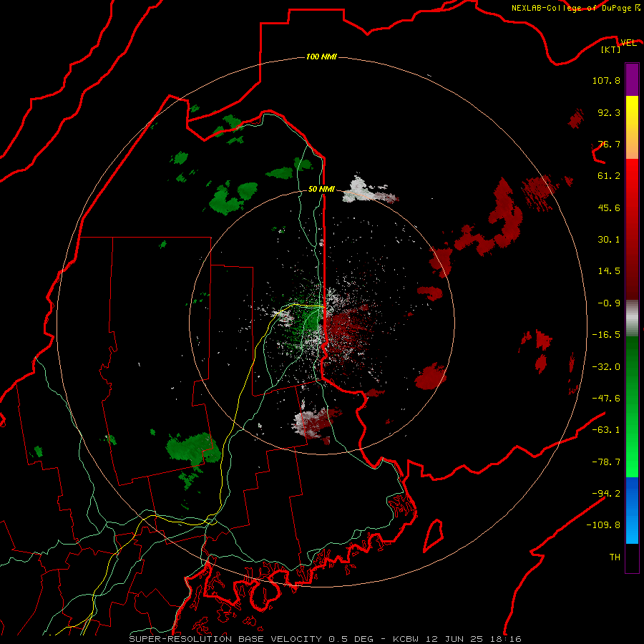Image resolution: width=644 pixels, height=644 pixels.
Task: Pick the blue segment of velocity color bar
Action: [x=632, y=509]
